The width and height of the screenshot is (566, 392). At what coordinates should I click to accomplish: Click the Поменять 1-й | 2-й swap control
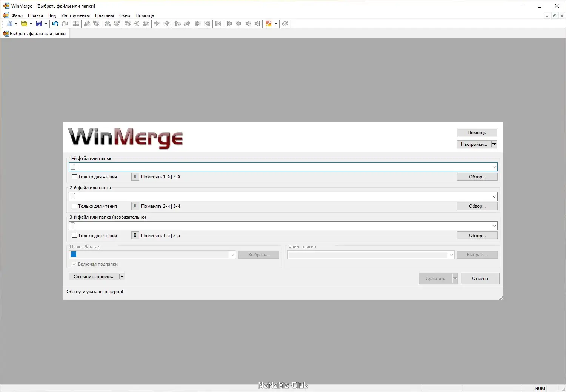[x=135, y=176]
